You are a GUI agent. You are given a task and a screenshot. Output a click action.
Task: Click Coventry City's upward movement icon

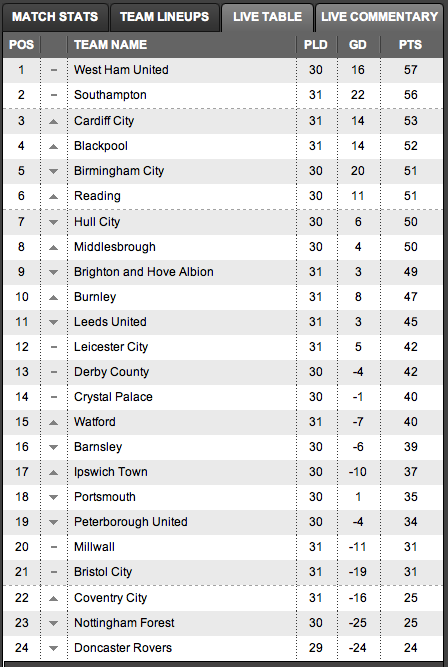[x=53, y=599]
